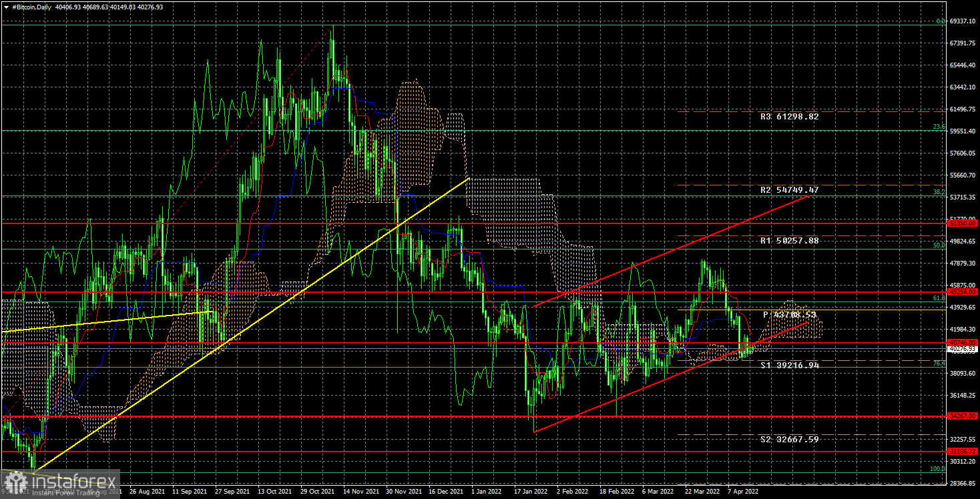Click the 36148.25 price axis value
The height and width of the screenshot is (499, 980).
point(963,395)
